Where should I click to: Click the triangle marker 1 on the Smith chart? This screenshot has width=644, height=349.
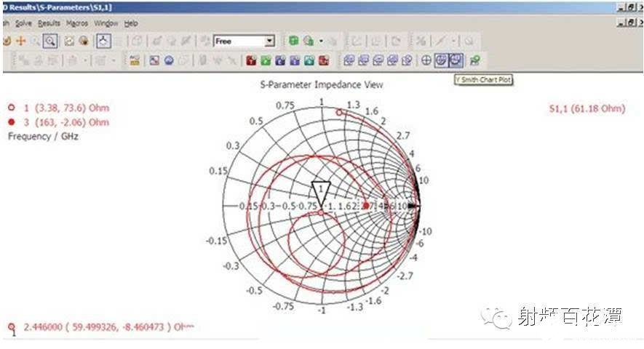point(320,189)
